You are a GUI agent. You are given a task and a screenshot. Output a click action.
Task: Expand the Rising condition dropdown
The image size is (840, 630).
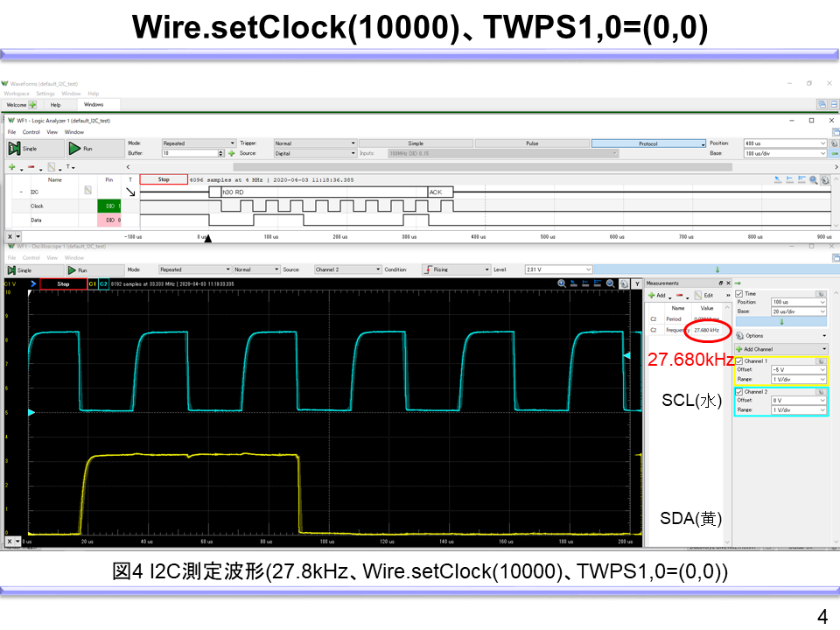(x=456, y=269)
